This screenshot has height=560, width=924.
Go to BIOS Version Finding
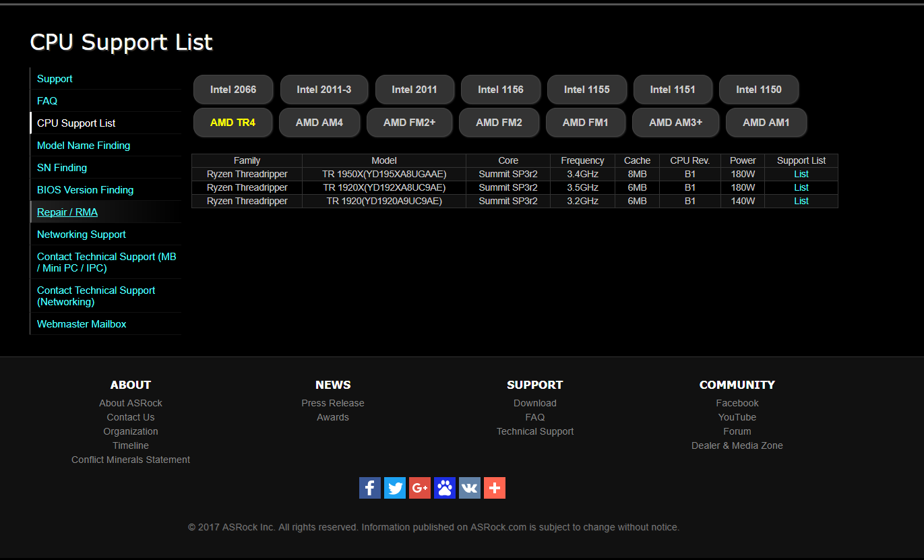(86, 190)
